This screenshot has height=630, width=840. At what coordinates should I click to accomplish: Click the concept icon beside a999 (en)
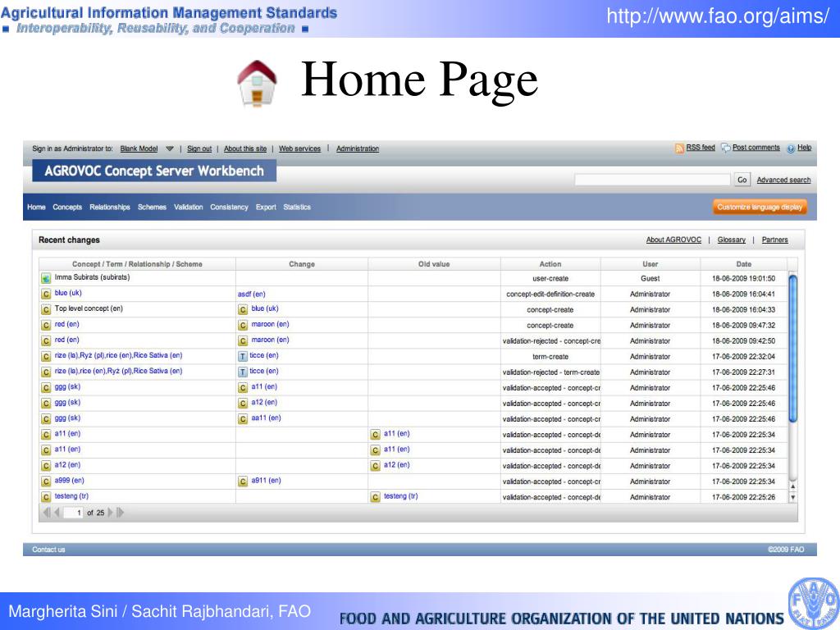point(46,482)
